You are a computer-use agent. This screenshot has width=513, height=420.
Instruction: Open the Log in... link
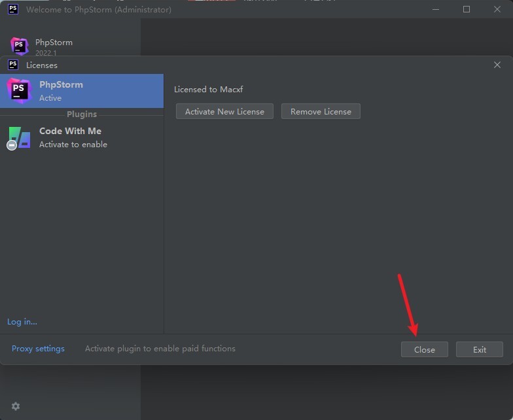click(22, 322)
